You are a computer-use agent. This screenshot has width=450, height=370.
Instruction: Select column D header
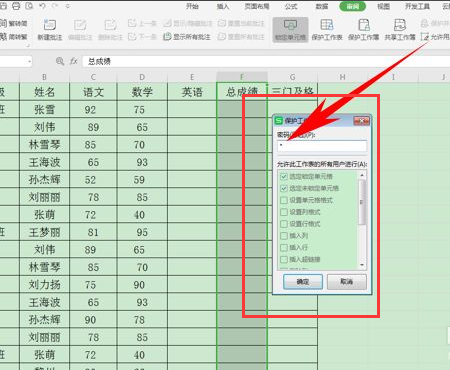pos(142,77)
